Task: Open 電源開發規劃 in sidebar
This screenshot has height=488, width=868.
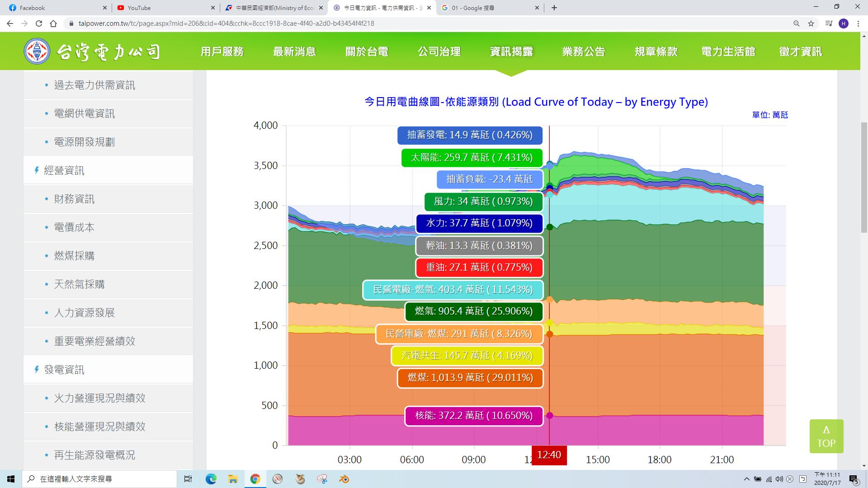Action: [108, 142]
